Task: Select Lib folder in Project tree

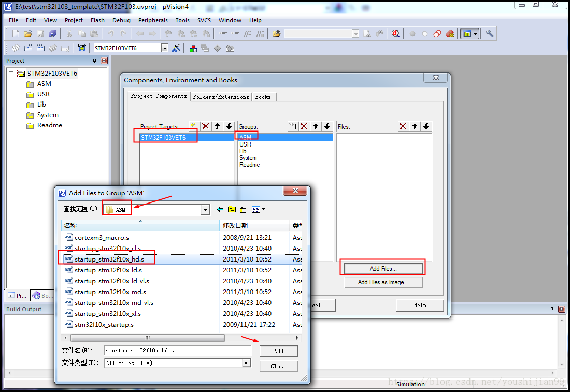Action: (x=41, y=105)
